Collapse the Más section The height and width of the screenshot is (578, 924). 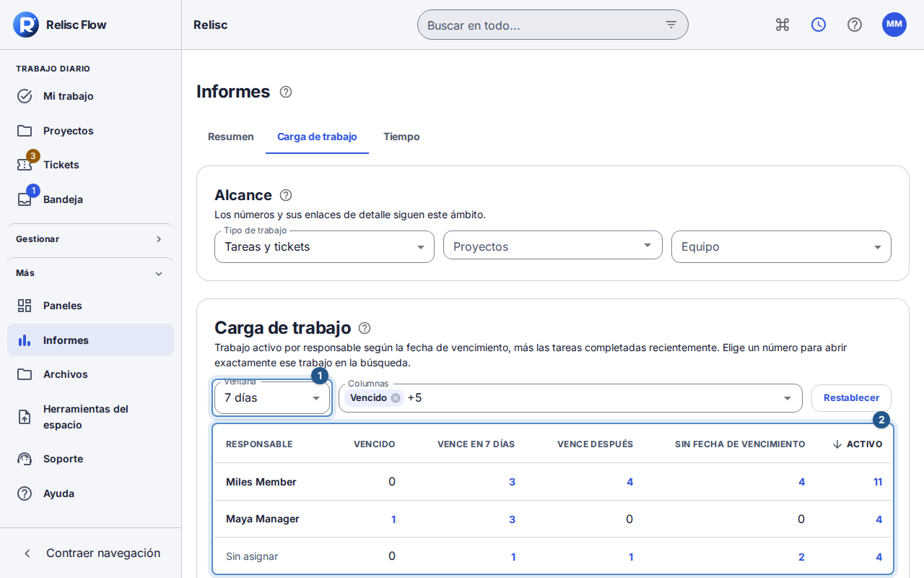coord(90,273)
